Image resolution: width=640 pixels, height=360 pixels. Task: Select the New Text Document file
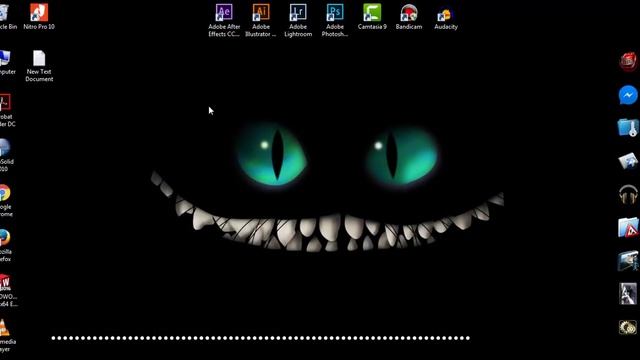39,66
